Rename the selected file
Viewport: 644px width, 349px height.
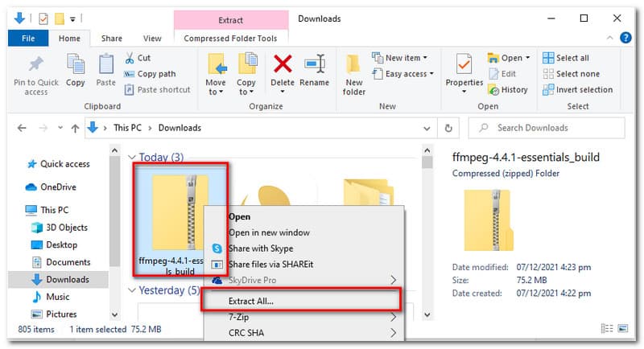click(314, 70)
